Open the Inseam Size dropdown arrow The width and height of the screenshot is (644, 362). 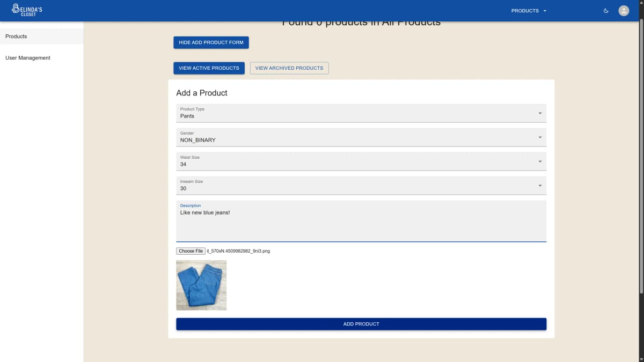(539, 186)
